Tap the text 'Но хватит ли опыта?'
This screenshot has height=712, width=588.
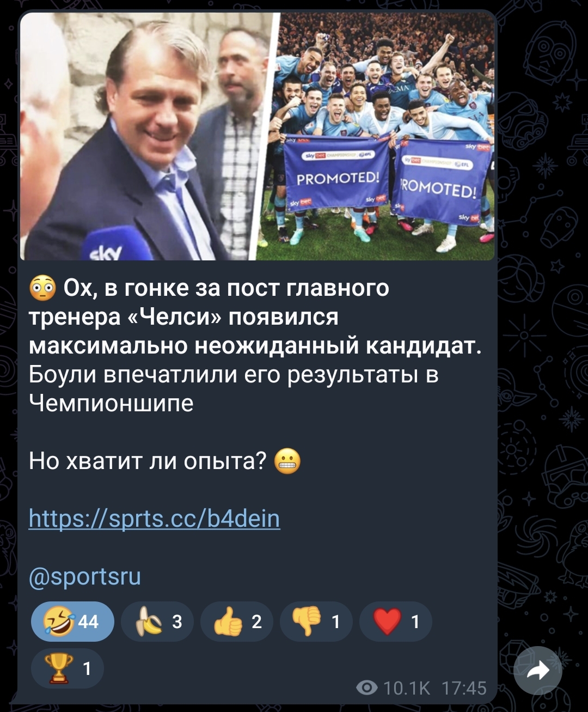tap(148, 461)
